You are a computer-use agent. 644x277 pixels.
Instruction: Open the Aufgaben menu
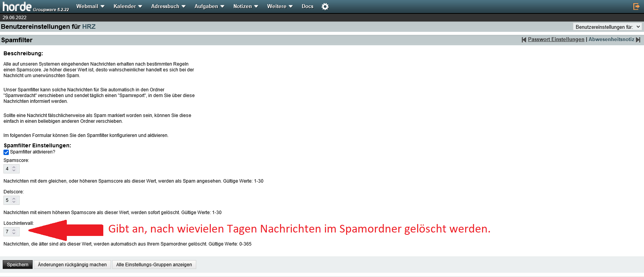tap(209, 7)
